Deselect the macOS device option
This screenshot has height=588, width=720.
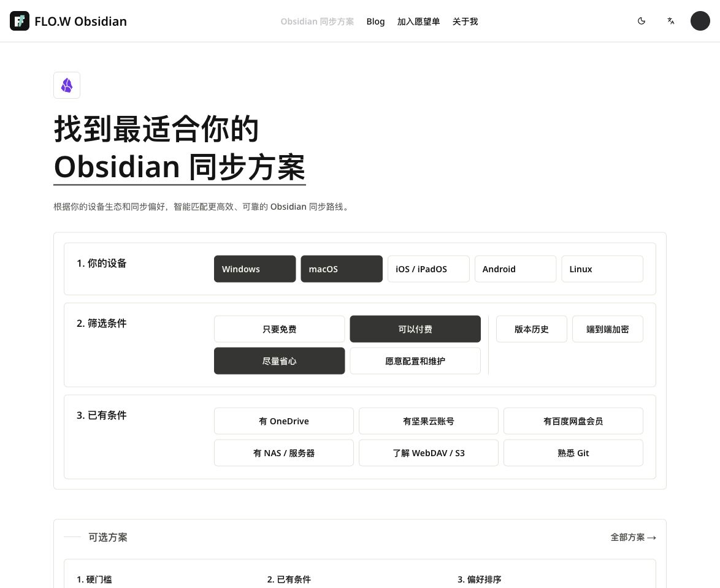coord(342,269)
